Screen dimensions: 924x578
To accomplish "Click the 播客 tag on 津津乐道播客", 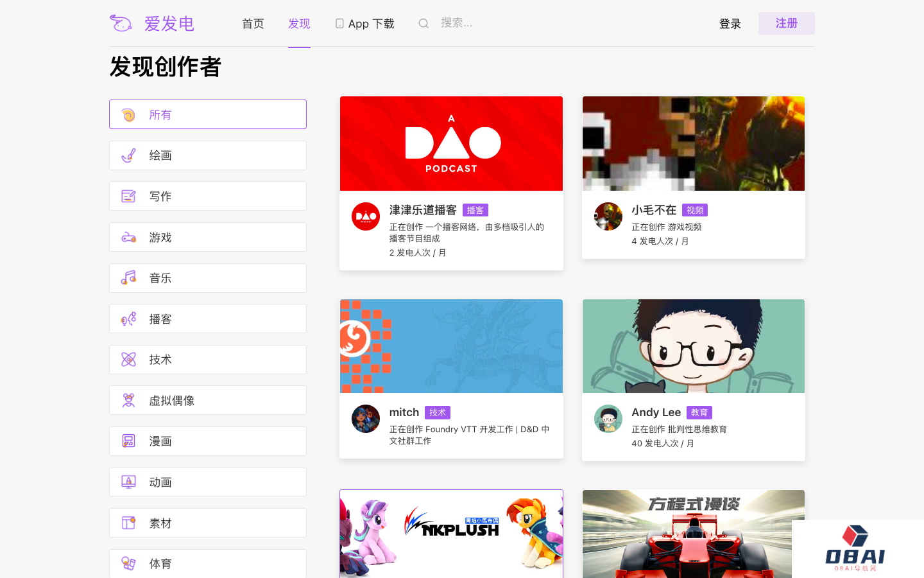I will tap(475, 210).
